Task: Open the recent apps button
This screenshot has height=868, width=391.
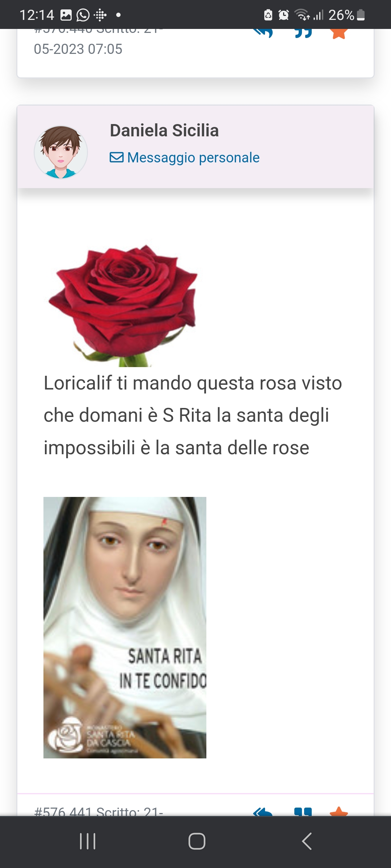Action: [88, 841]
